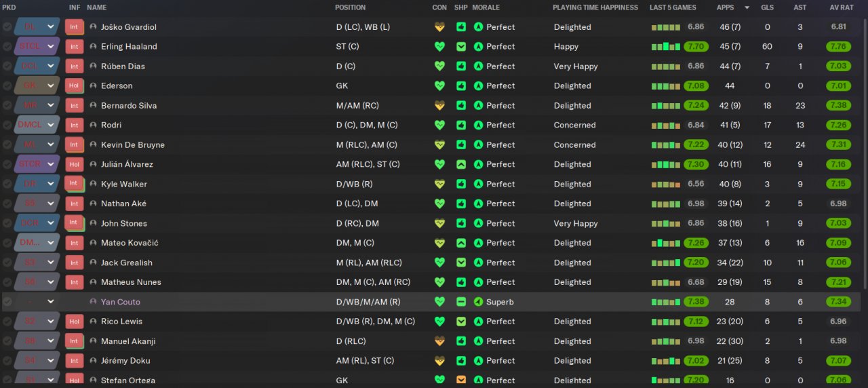Open Yan Couto's empty picked-position dropdown

click(x=50, y=302)
